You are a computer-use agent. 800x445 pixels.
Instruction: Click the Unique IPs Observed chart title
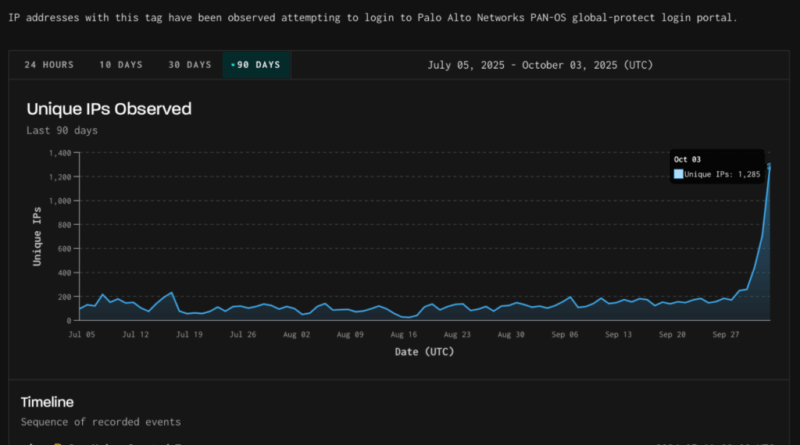pyautogui.click(x=109, y=108)
